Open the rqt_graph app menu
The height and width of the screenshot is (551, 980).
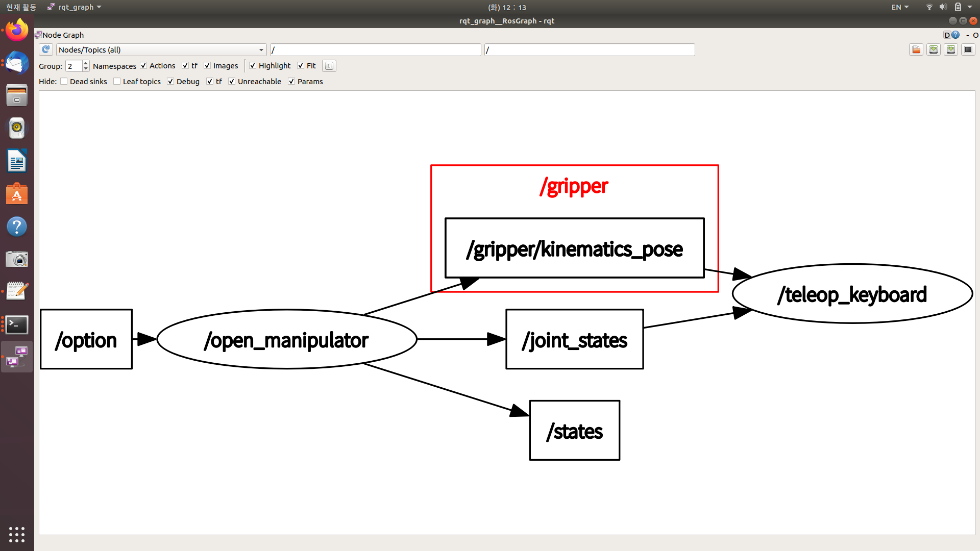click(75, 7)
